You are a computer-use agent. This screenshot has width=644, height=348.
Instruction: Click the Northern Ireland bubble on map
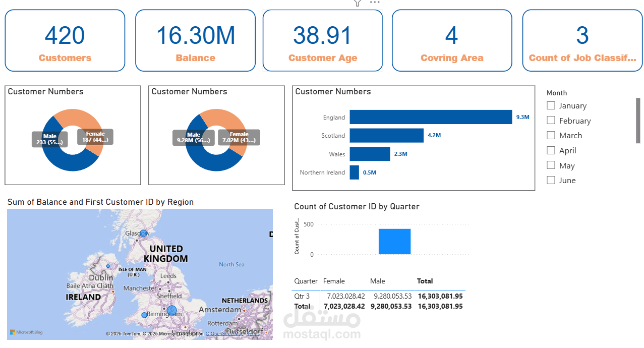[108, 266]
